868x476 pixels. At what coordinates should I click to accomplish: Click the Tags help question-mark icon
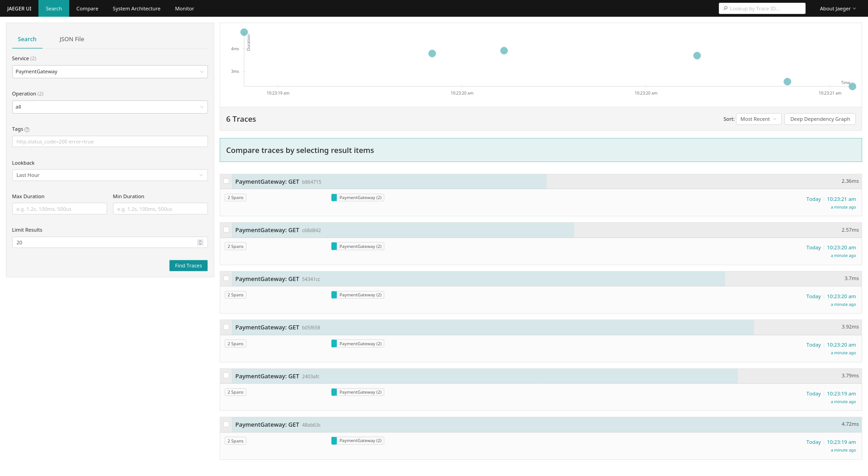point(27,129)
